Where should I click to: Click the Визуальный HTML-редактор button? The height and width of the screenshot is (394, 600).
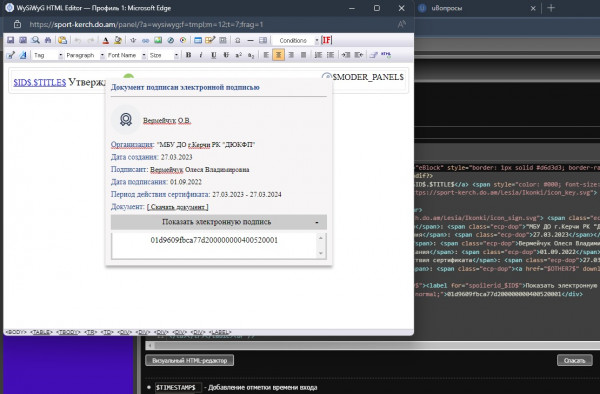(x=190, y=360)
